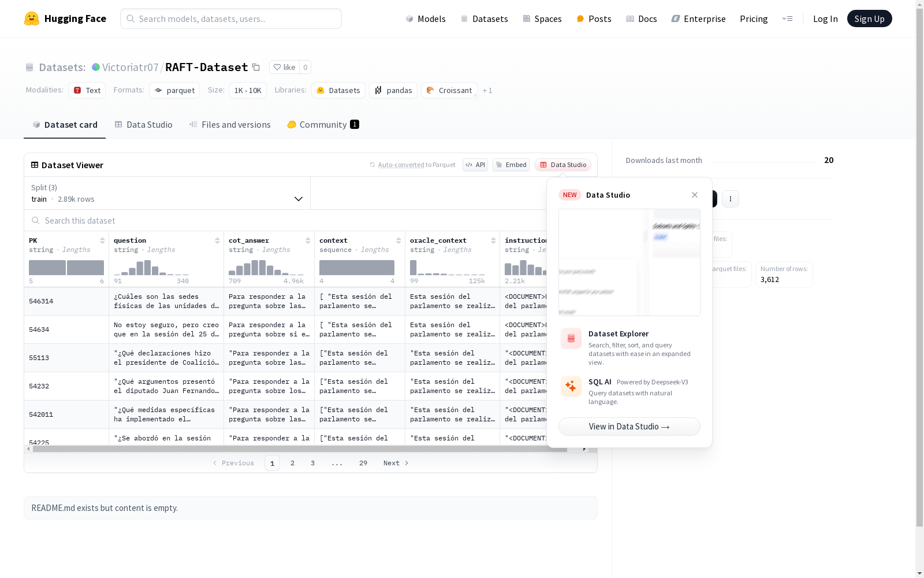Go to the Community tab
The width and height of the screenshot is (924, 578).
[323, 125]
